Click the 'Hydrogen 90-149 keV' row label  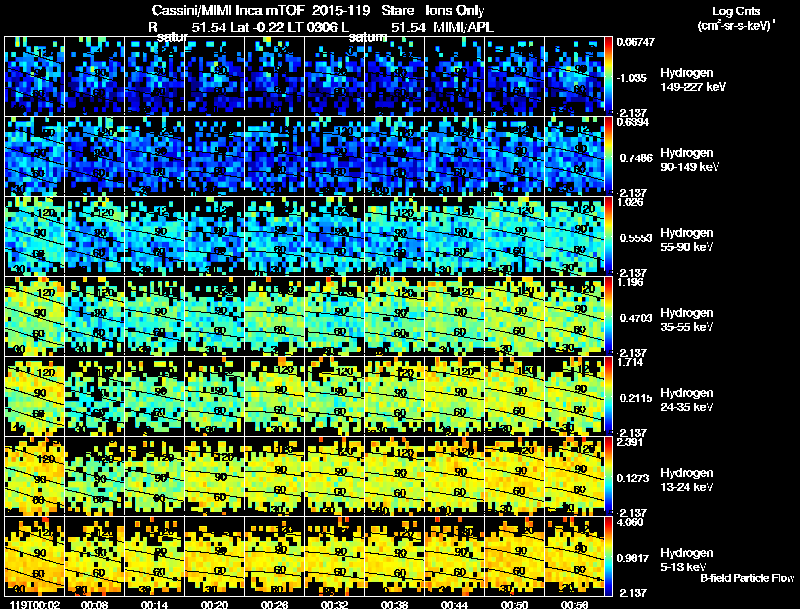click(690, 160)
